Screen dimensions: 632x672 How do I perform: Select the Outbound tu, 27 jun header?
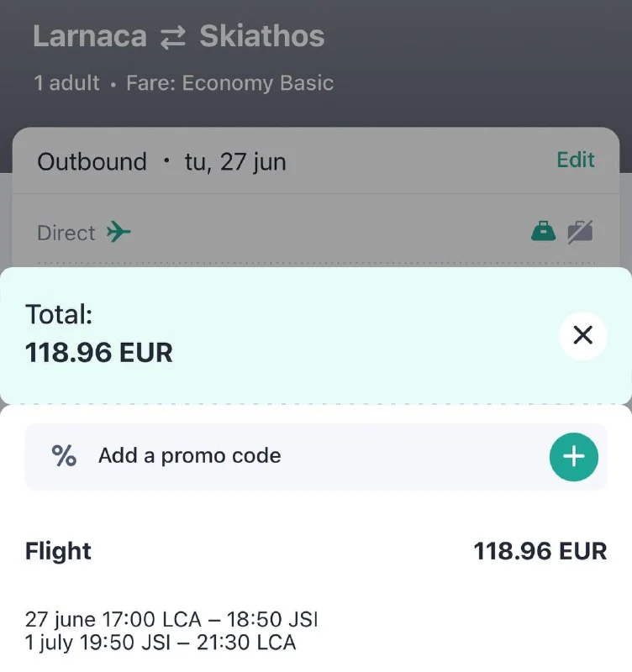[161, 161]
